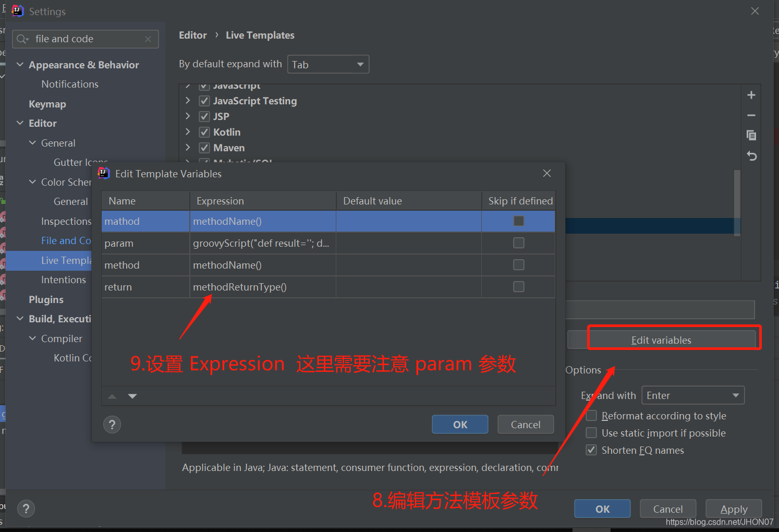Add a new live template with the plus icon
779x532 pixels.
click(x=751, y=94)
